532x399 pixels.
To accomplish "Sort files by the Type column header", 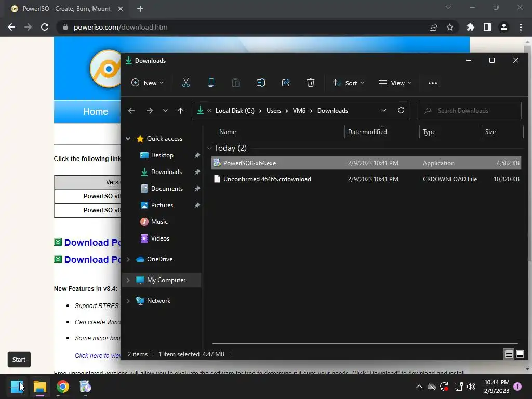I will pos(429,132).
